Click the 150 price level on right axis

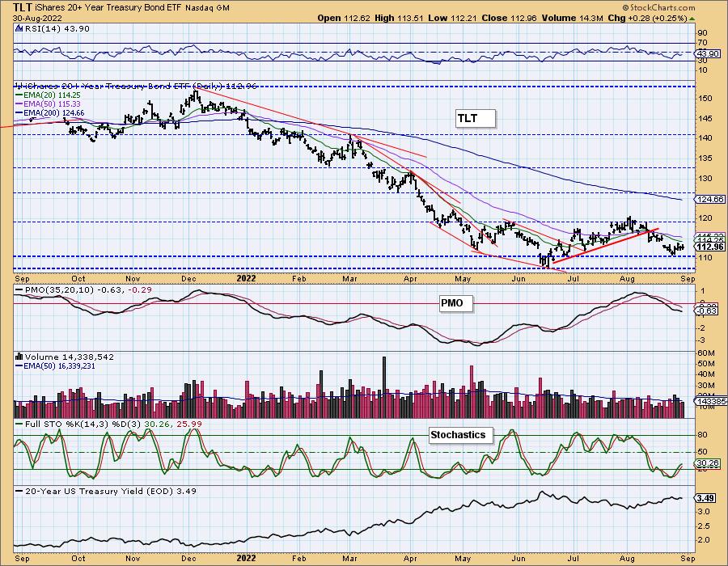(705, 99)
